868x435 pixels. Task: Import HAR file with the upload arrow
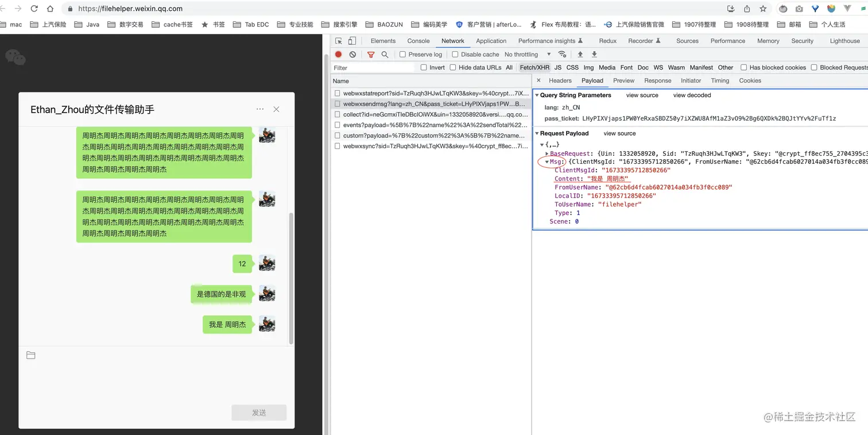[580, 55]
